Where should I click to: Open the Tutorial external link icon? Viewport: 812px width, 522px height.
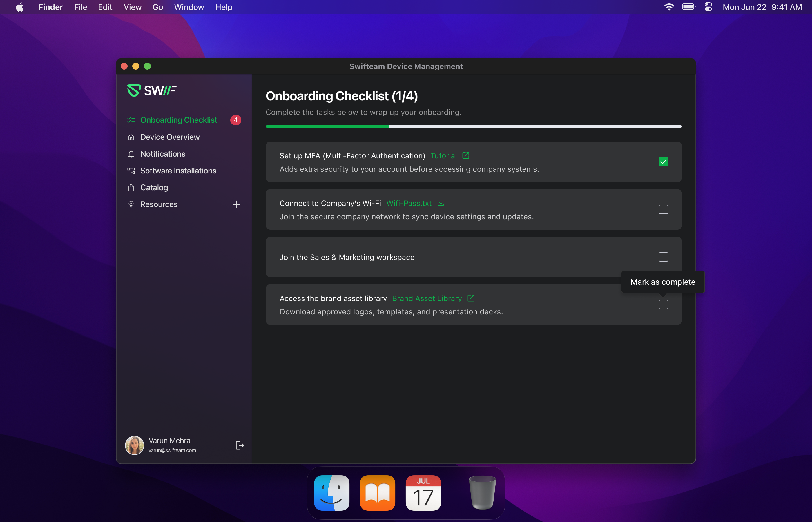(466, 155)
